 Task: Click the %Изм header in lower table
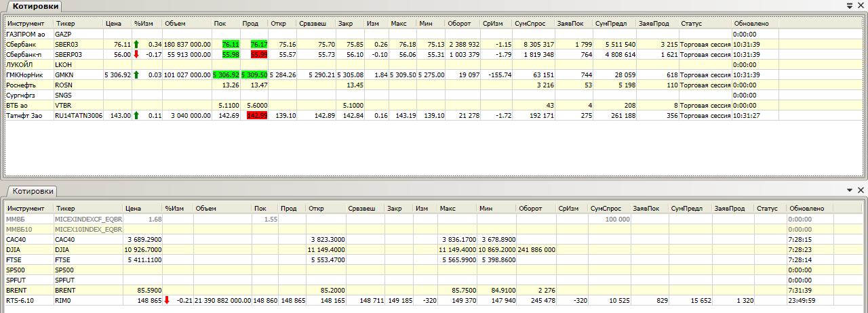pyautogui.click(x=178, y=208)
